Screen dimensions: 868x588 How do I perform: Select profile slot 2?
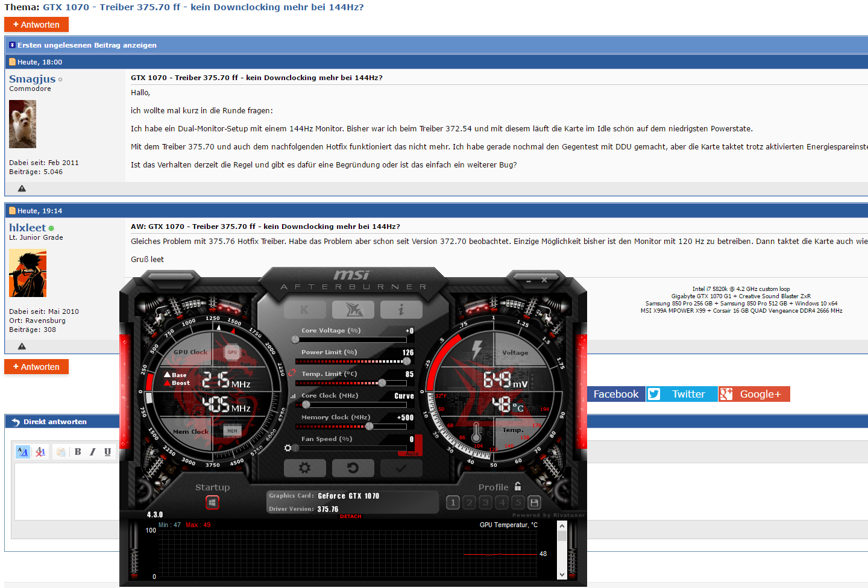(x=470, y=502)
